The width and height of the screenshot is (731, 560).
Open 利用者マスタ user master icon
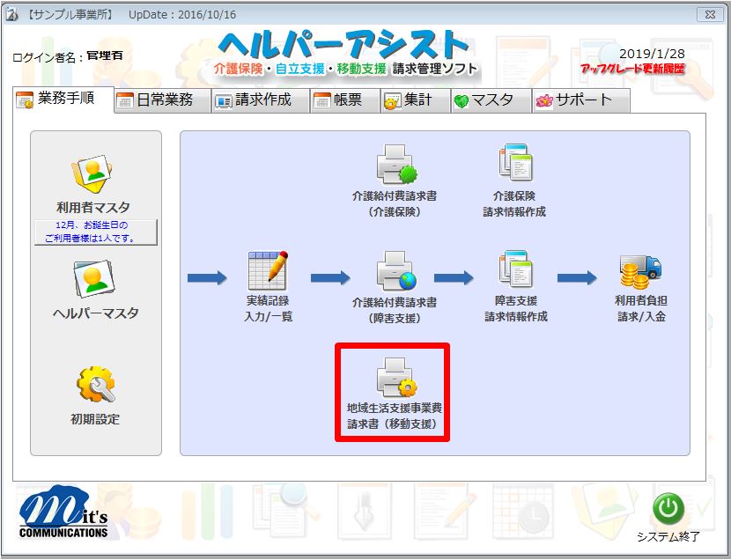click(93, 179)
